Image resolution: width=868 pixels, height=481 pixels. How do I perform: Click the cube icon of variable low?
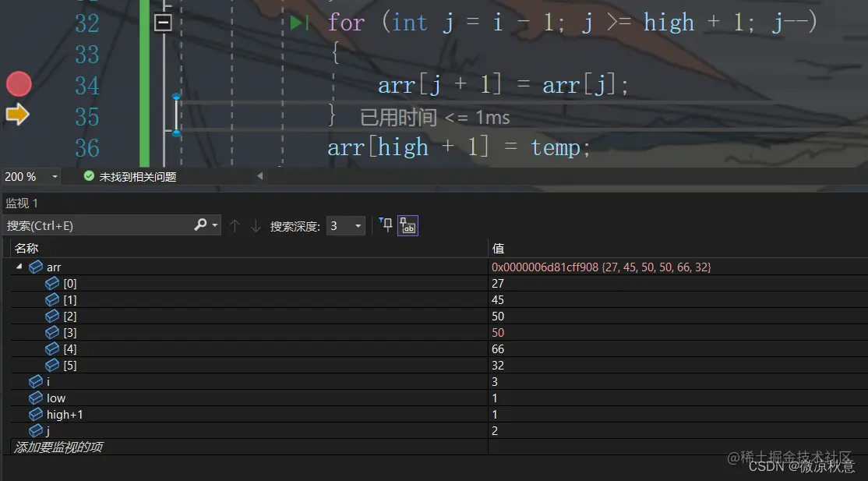[36, 398]
